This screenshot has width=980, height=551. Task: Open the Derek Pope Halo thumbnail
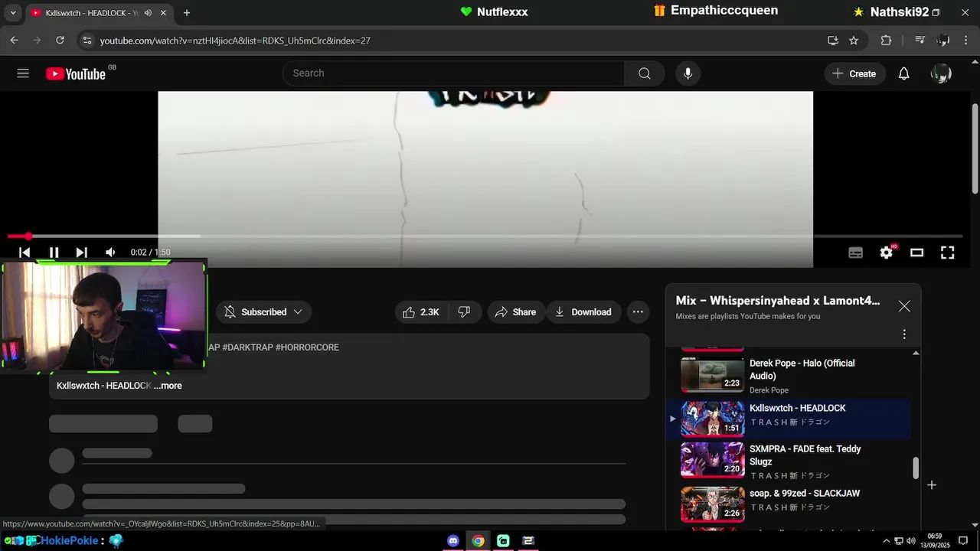click(x=712, y=375)
